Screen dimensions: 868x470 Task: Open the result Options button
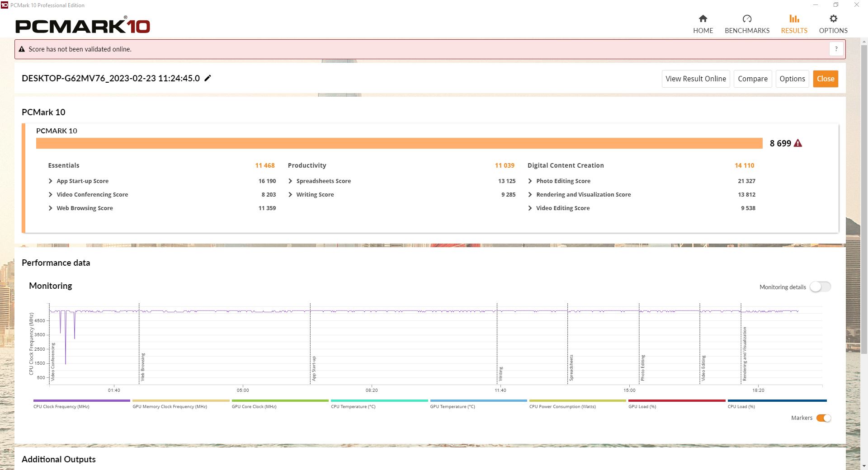click(792, 79)
